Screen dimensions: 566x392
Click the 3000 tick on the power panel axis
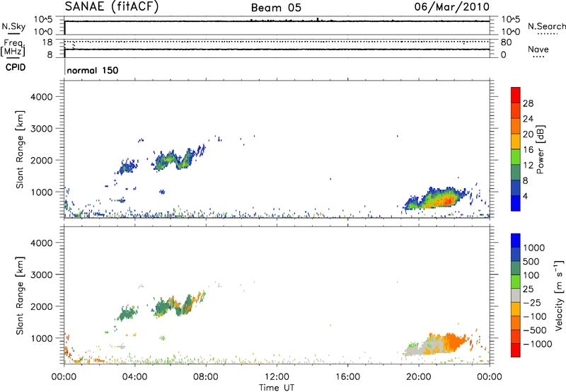click(42, 129)
